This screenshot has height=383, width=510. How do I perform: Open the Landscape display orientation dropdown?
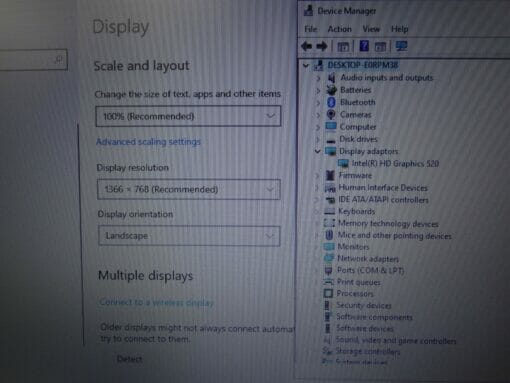[x=189, y=236]
